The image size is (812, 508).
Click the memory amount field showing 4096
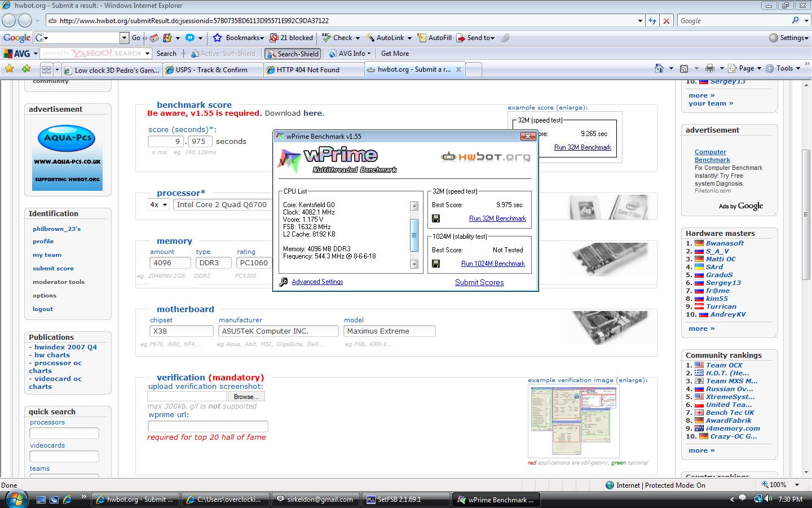(x=170, y=263)
